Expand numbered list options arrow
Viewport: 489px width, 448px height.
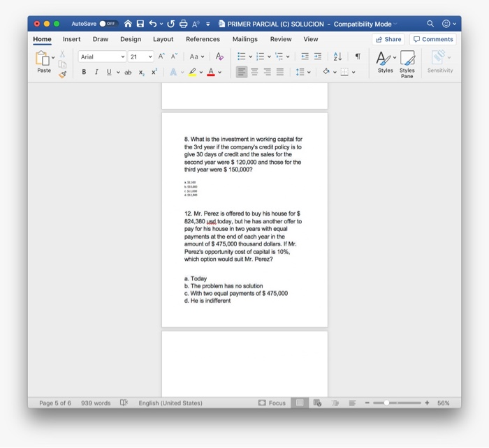click(269, 57)
